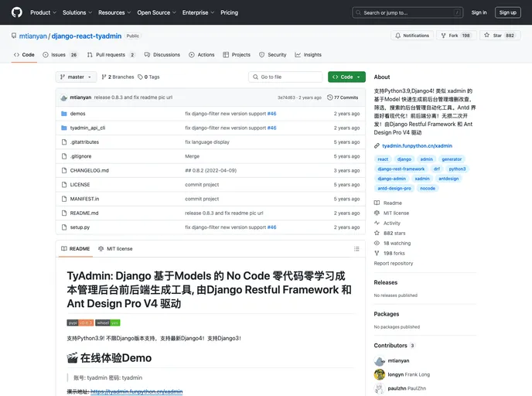The height and width of the screenshot is (396, 532).
Task: Select the MIT license tab above the README
Action: [115, 249]
